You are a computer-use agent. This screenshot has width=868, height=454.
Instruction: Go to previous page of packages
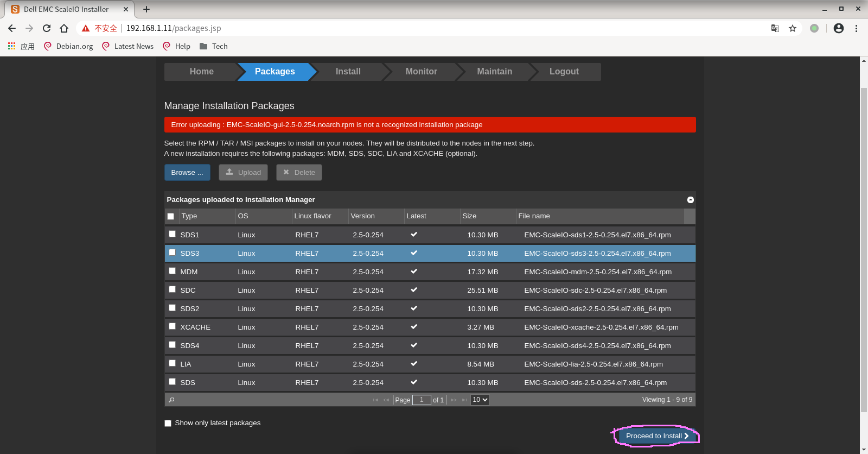[x=386, y=400]
